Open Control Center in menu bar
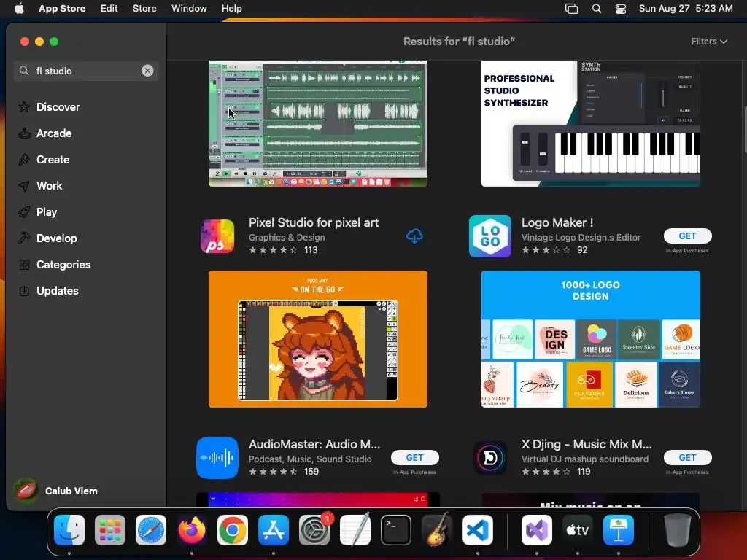 [x=621, y=9]
